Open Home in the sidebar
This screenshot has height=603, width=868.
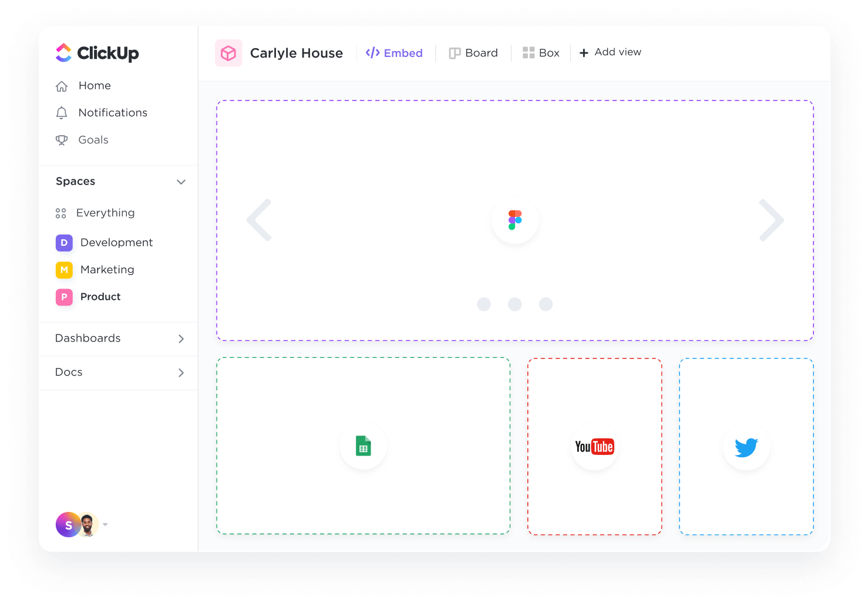pos(95,86)
